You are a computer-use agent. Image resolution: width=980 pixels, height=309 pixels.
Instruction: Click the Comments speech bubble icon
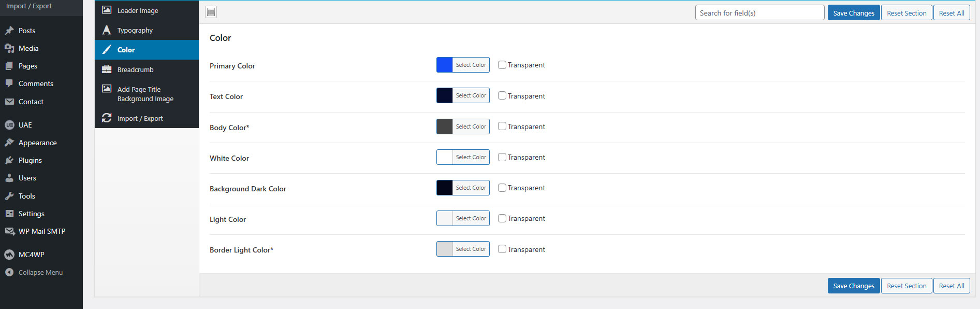pos(9,83)
